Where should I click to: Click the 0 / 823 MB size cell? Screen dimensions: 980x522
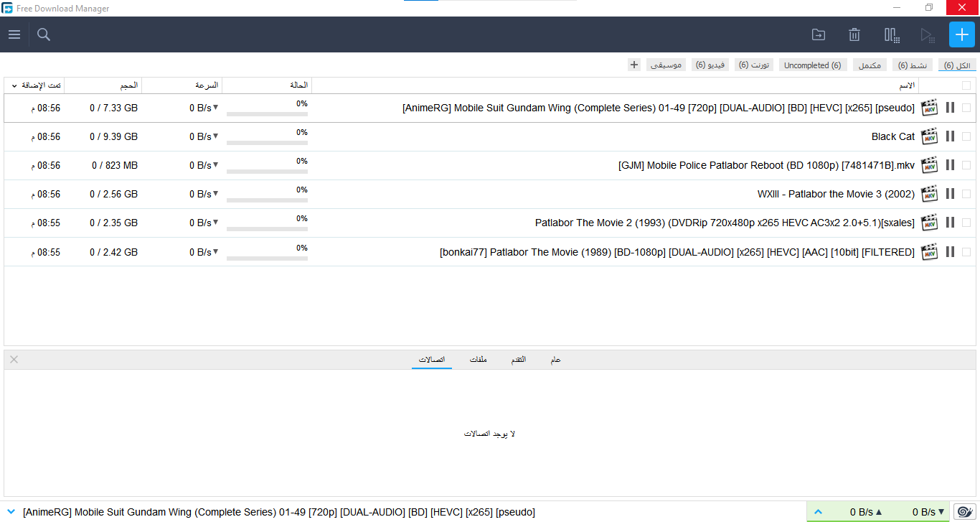(115, 165)
